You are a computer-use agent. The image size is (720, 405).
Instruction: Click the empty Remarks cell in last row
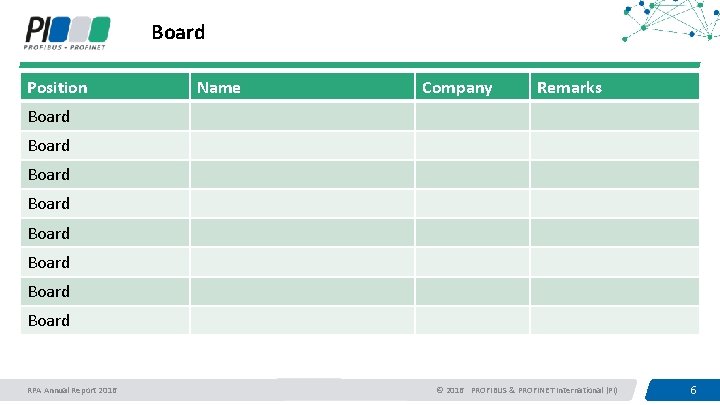(x=614, y=321)
